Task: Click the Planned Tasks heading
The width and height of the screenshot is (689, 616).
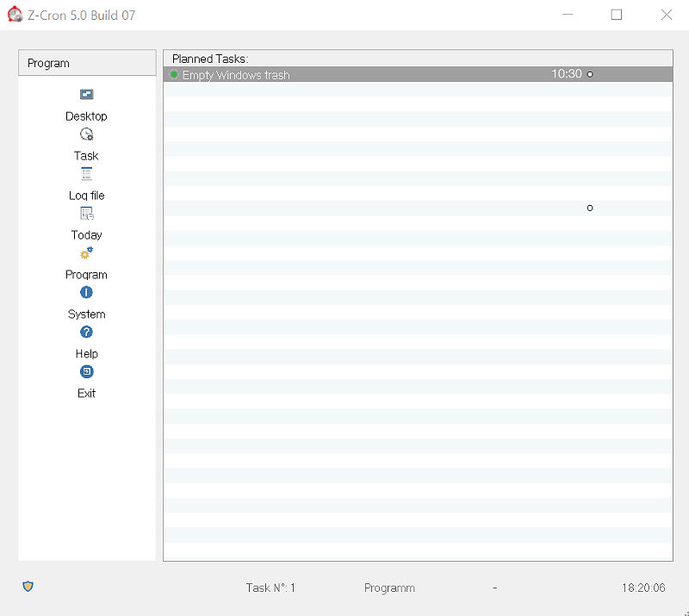Action: coord(210,59)
